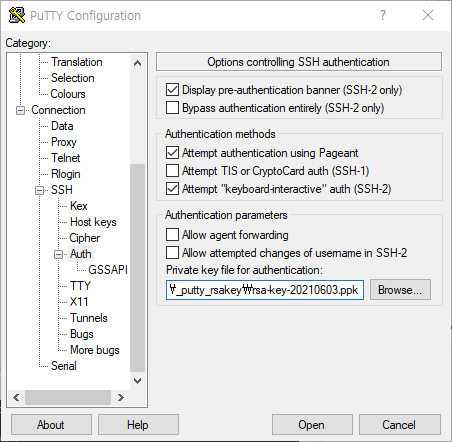Open the Serial category
The image size is (452, 442).
tap(64, 366)
